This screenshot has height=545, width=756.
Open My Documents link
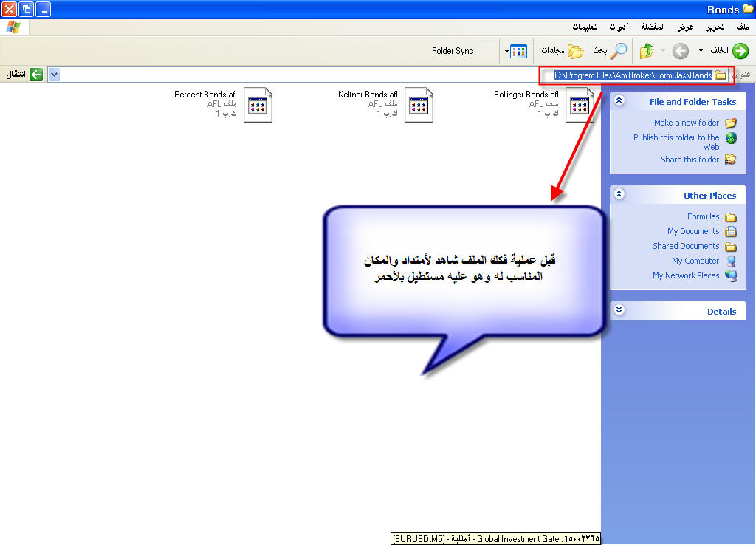coord(693,231)
